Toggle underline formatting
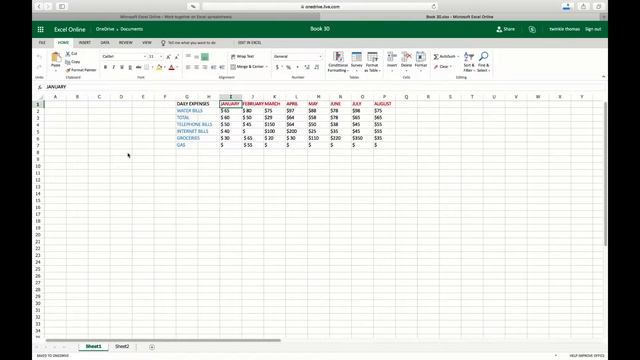Screen dimensions: 640x360 coord(122,67)
